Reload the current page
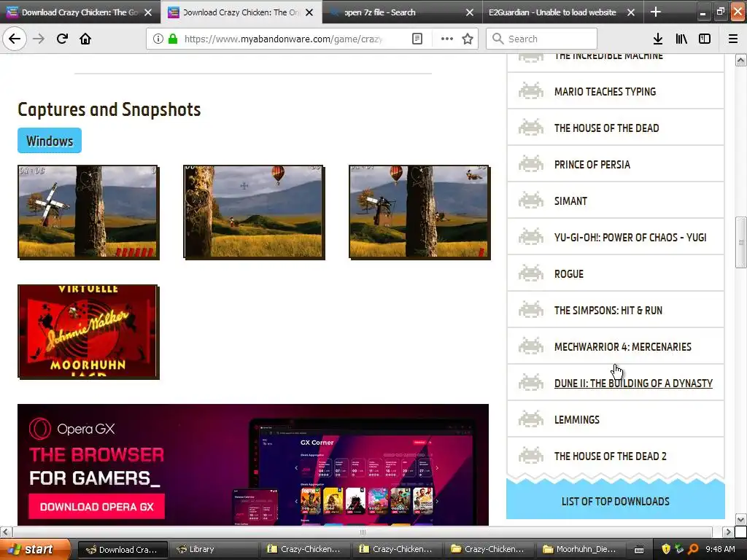Screen dimensions: 747x560 point(62,39)
